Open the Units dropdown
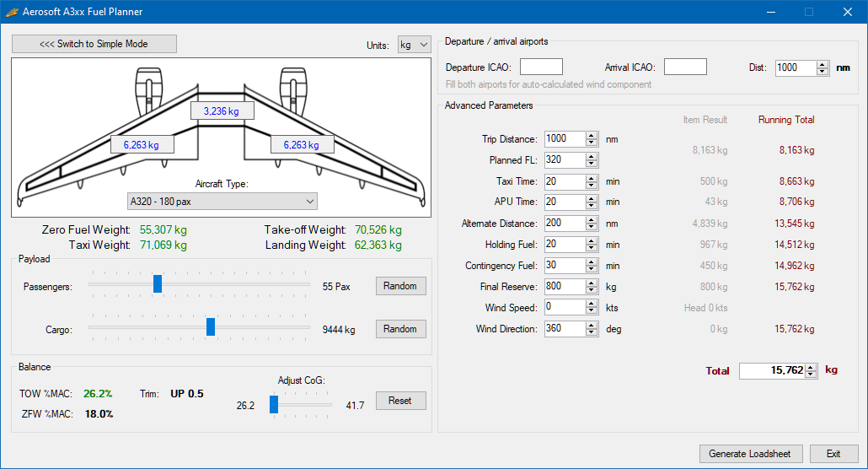 pyautogui.click(x=414, y=45)
